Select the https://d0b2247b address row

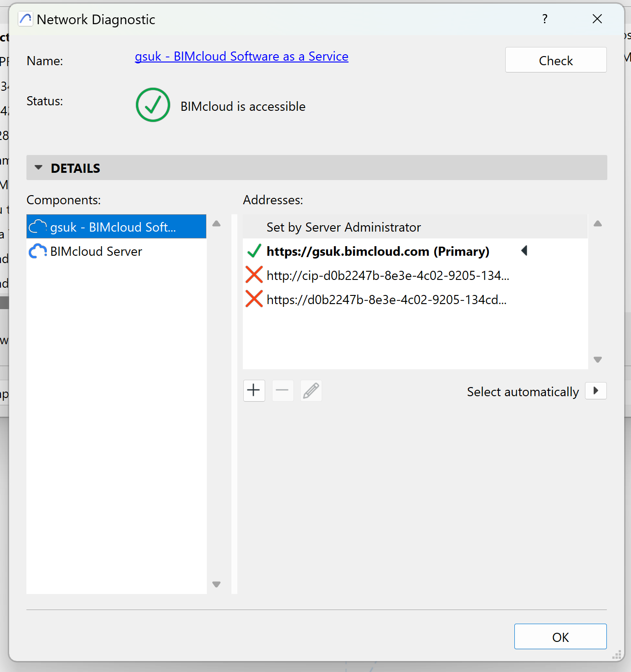415,300
